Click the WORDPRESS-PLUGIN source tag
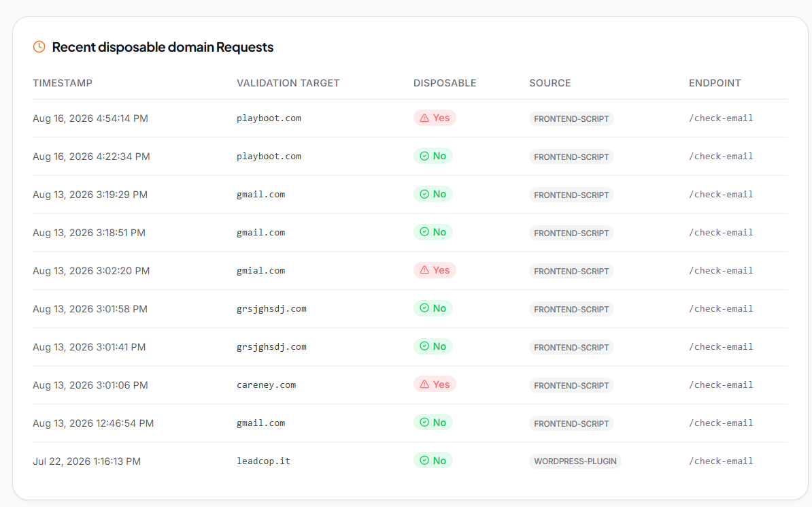The width and height of the screenshot is (812, 507). 575,461
